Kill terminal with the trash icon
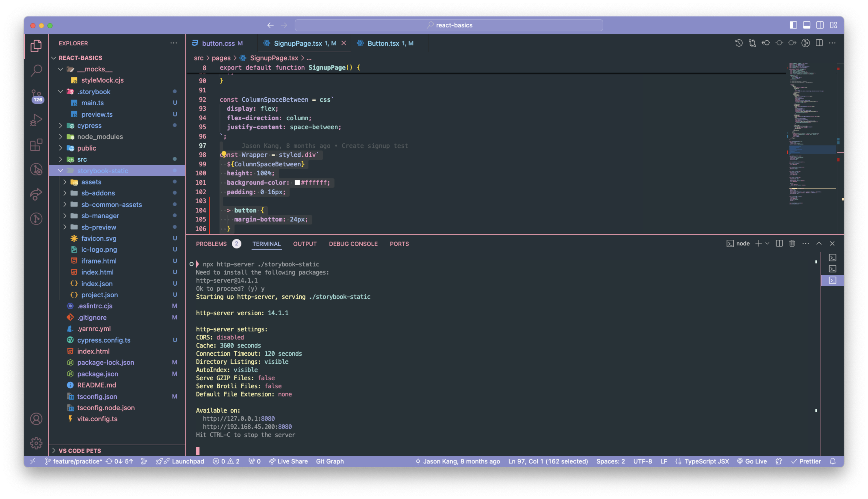Image resolution: width=868 pixels, height=499 pixels. 792,243
